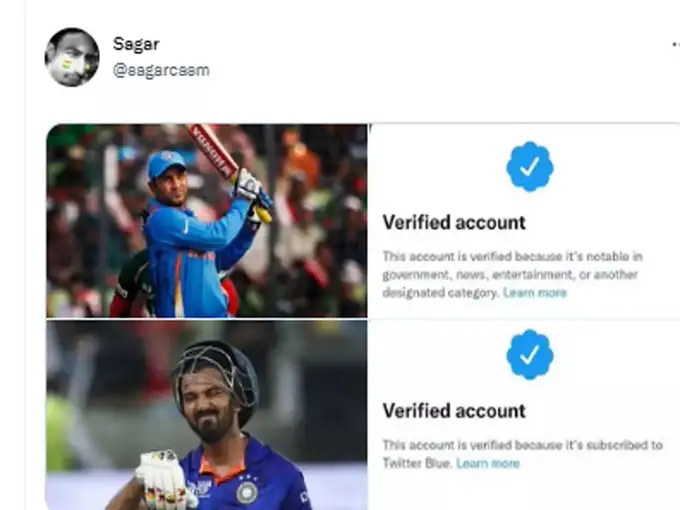
Task: Click the India team crest on the jersey
Action: (246, 493)
